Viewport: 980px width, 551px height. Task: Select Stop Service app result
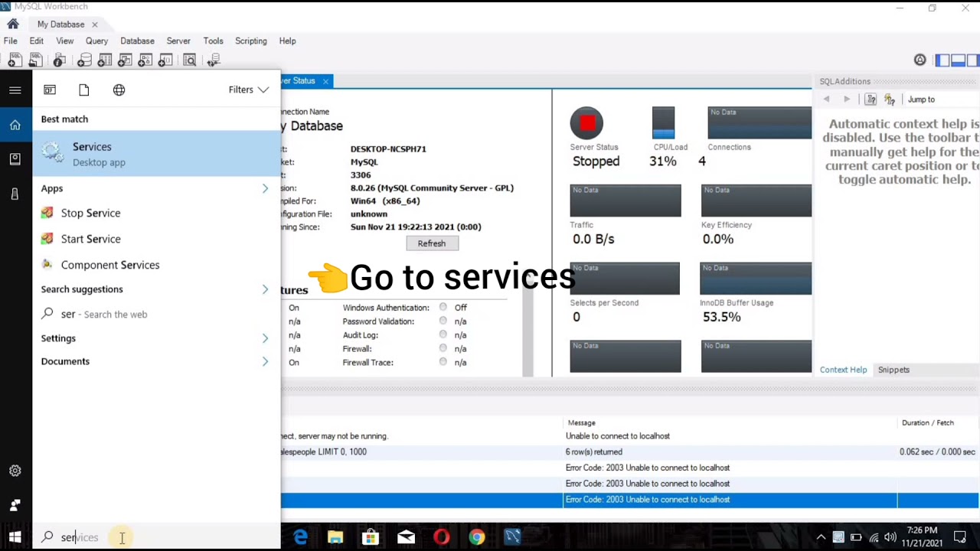[157, 213]
